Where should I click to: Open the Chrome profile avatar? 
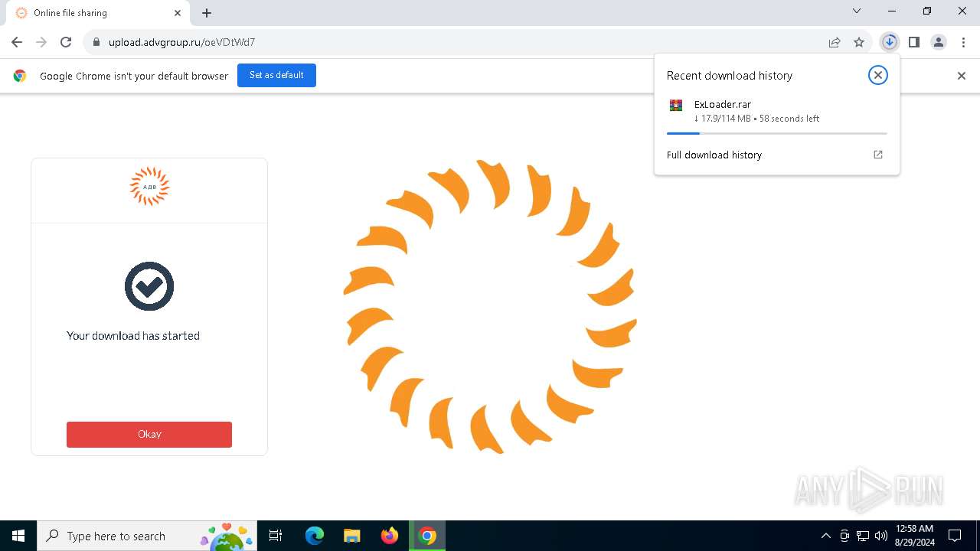939,42
